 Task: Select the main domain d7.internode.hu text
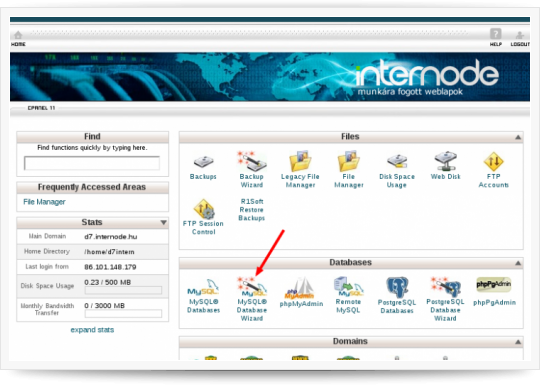pos(111,237)
